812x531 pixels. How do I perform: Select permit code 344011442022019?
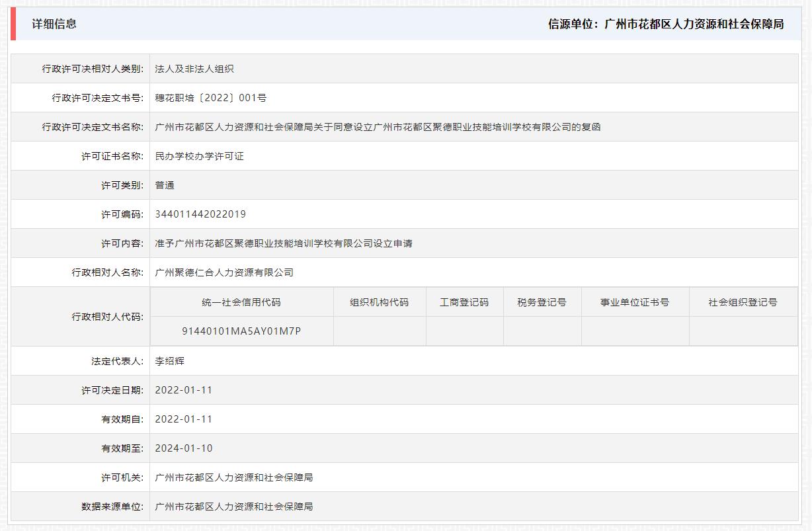pyautogui.click(x=200, y=214)
